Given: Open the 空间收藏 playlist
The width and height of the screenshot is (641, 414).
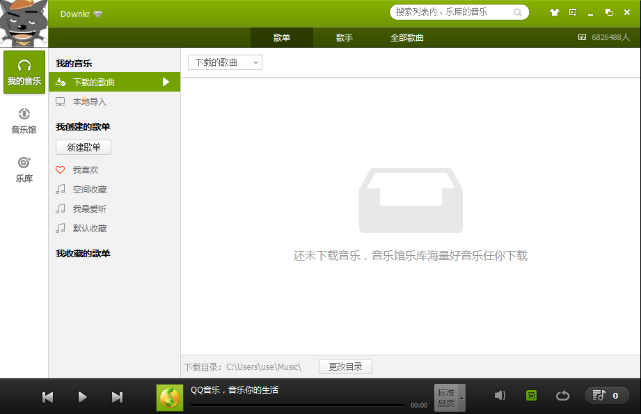Looking at the screenshot, I should pos(114,189).
